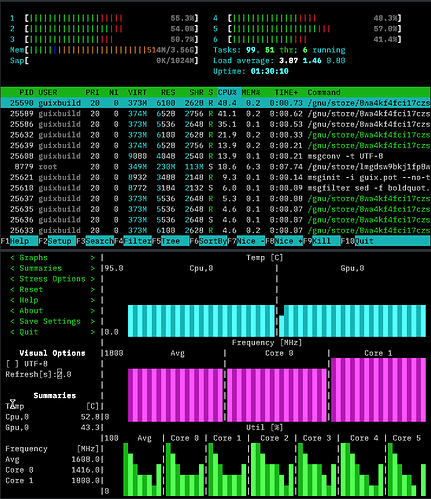Toggle the UTF-8 checkbox
Image resolution: width=431 pixels, height=499 pixels.
[x=12, y=364]
